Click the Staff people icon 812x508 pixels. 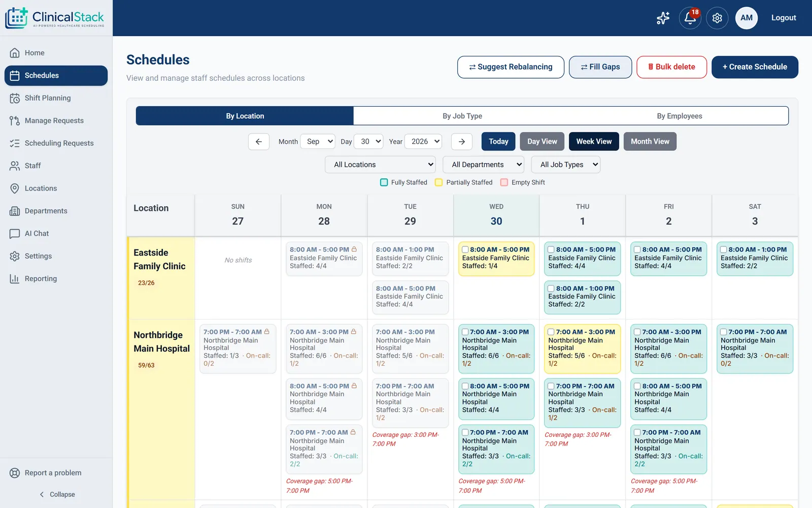point(15,166)
